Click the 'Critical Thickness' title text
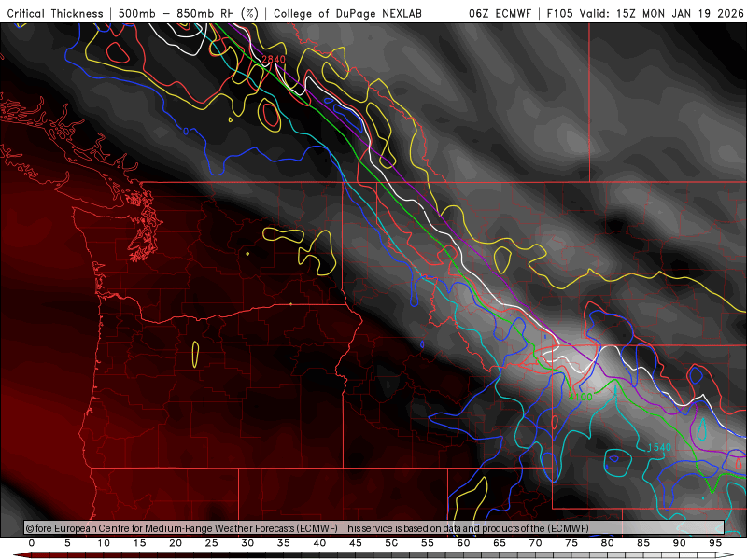Image resolution: width=747 pixels, height=560 pixels. click(x=55, y=13)
